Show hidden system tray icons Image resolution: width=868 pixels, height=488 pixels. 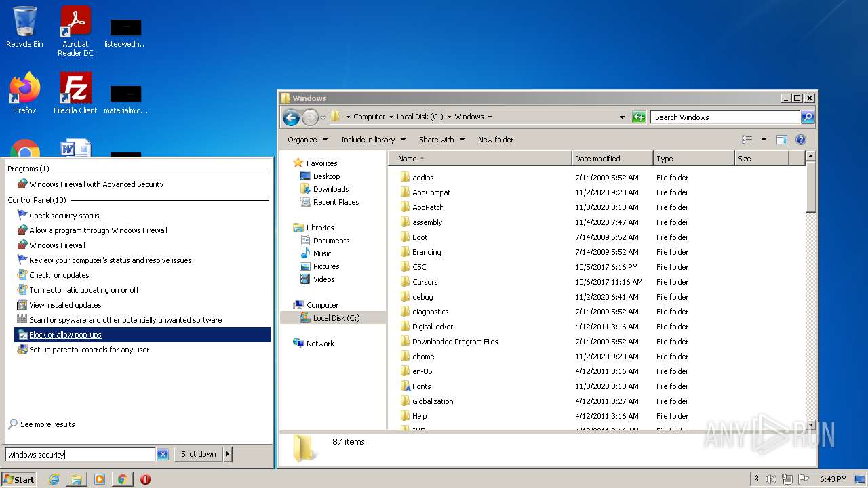(x=757, y=479)
